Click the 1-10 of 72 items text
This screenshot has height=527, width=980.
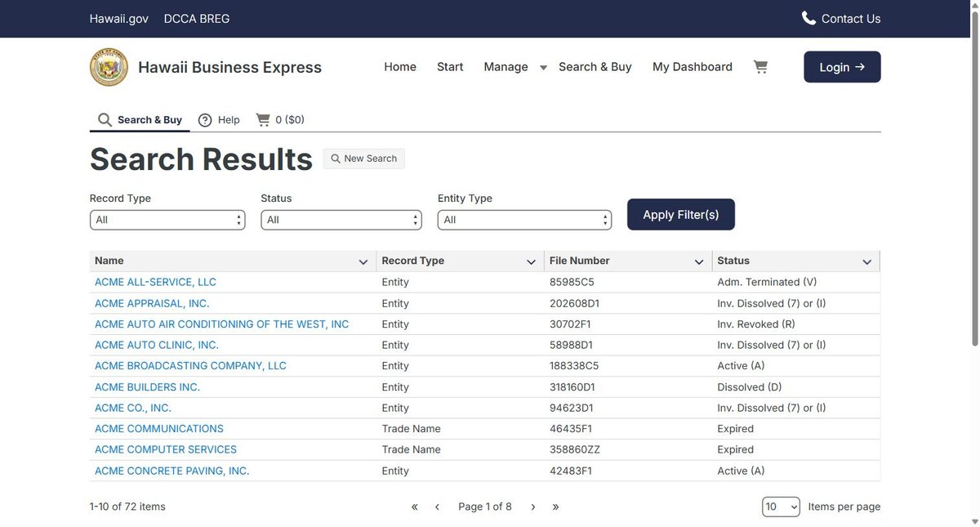click(127, 507)
